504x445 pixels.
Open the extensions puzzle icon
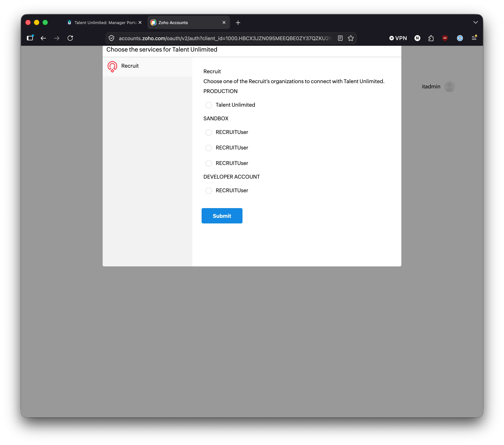(x=431, y=38)
